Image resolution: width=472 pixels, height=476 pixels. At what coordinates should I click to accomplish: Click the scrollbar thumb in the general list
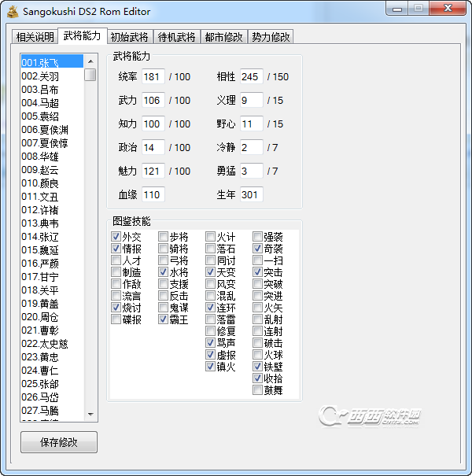90,75
